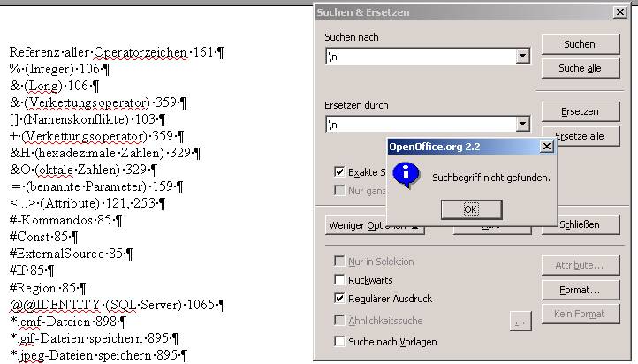The height and width of the screenshot is (364, 638).
Task: Open the Ähnlichkeitssuche settings ellipsis button
Action: 520,321
